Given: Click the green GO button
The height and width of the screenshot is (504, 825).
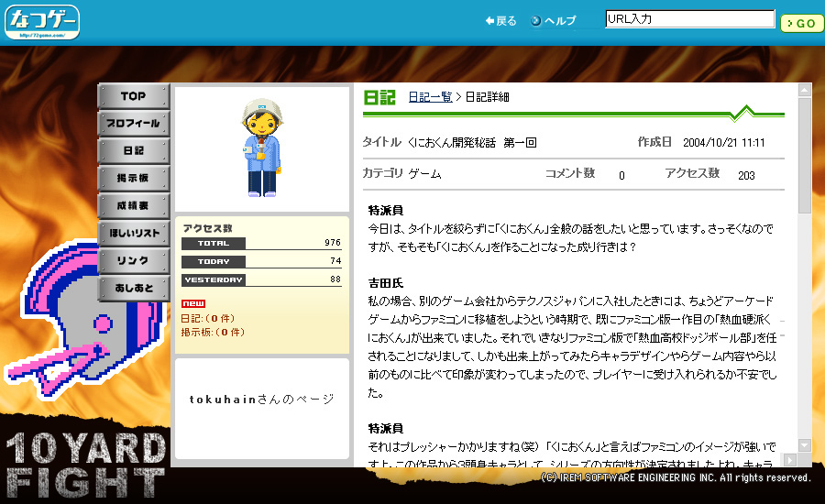Looking at the screenshot, I should pyautogui.click(x=802, y=23).
